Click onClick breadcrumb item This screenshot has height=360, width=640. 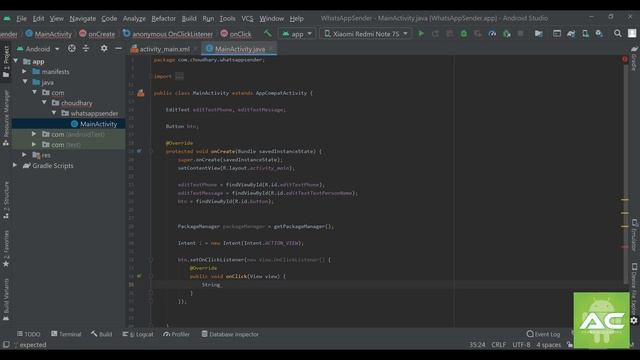236,34
